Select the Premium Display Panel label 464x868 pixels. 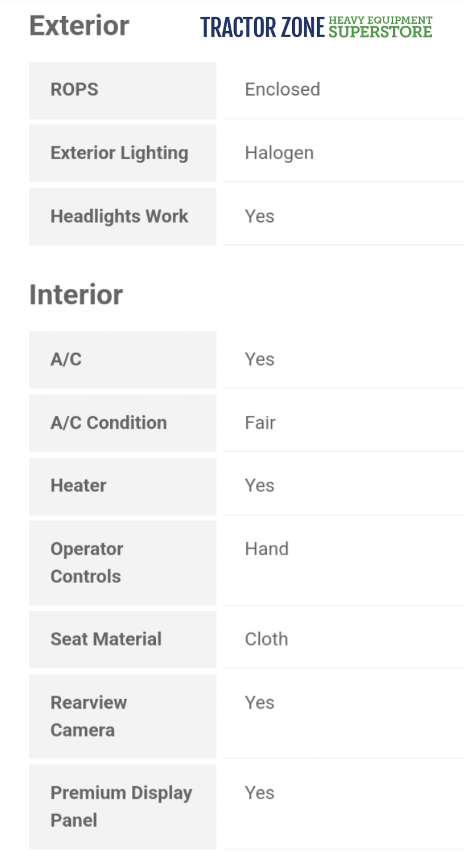(121, 806)
